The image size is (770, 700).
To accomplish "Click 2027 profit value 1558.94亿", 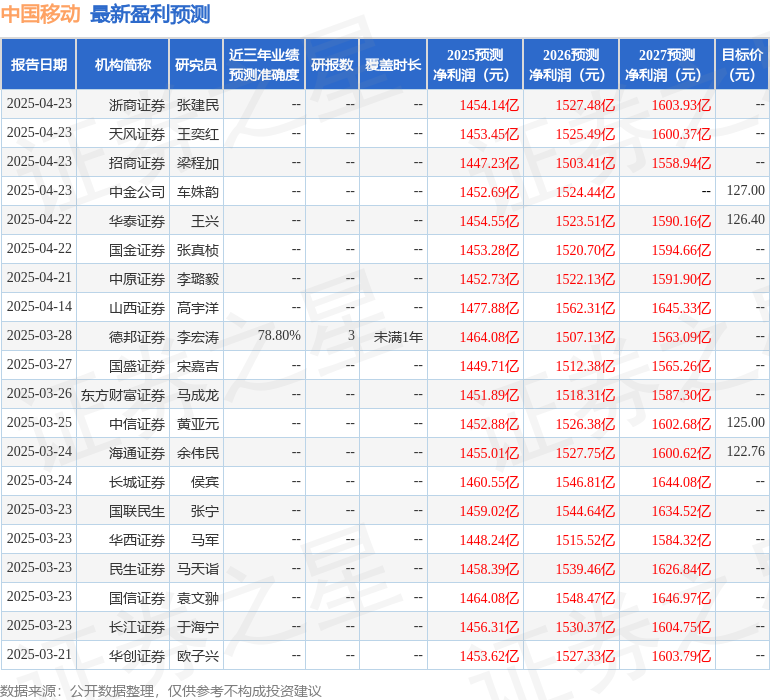I will point(681,163).
